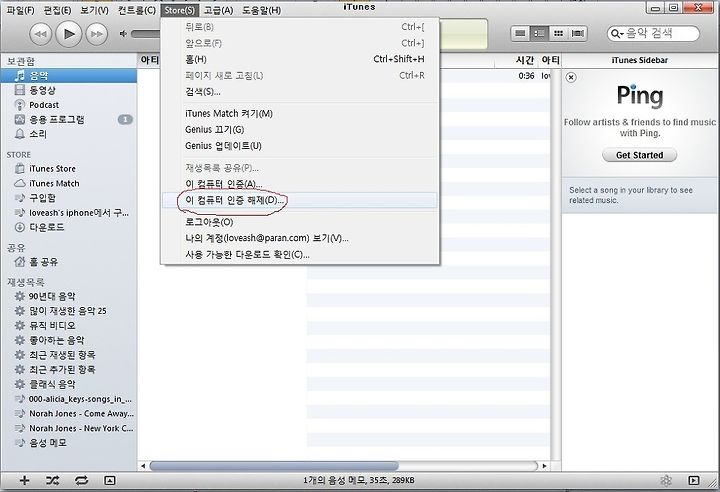Toggle the iTunes Sidebar arrow button
Viewport: 720px width, 492px height.
[x=694, y=481]
